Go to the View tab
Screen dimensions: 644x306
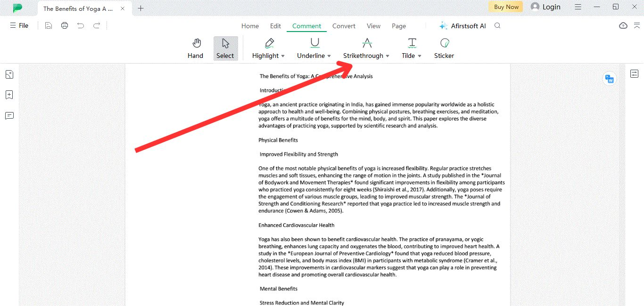point(373,26)
